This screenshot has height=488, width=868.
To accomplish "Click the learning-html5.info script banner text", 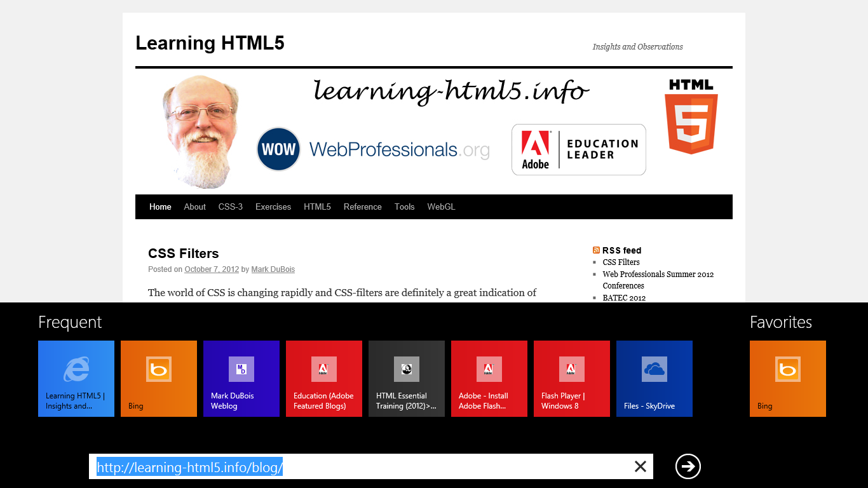I will click(x=452, y=91).
